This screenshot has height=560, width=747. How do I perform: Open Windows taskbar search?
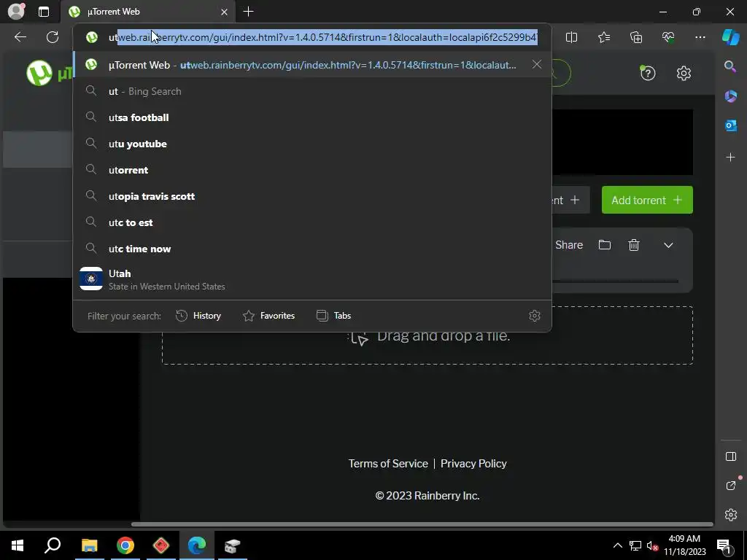pos(53,545)
